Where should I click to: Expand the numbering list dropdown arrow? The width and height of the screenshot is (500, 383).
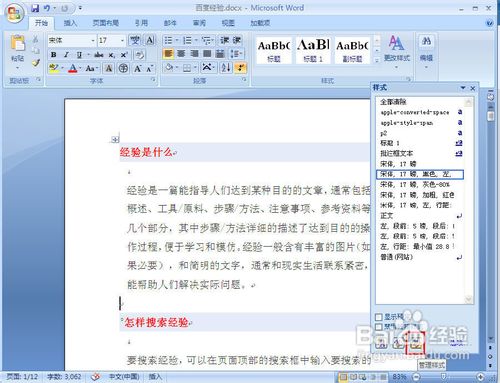(x=196, y=41)
